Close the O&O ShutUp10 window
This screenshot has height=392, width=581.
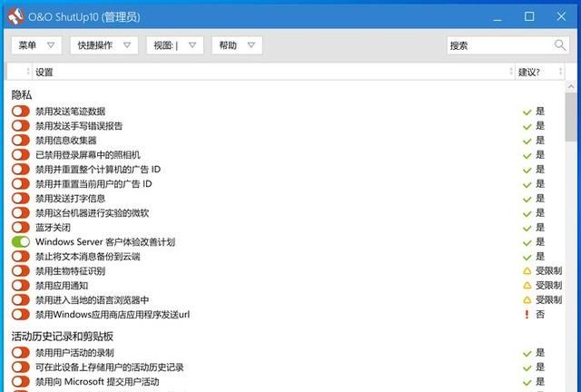click(x=561, y=16)
